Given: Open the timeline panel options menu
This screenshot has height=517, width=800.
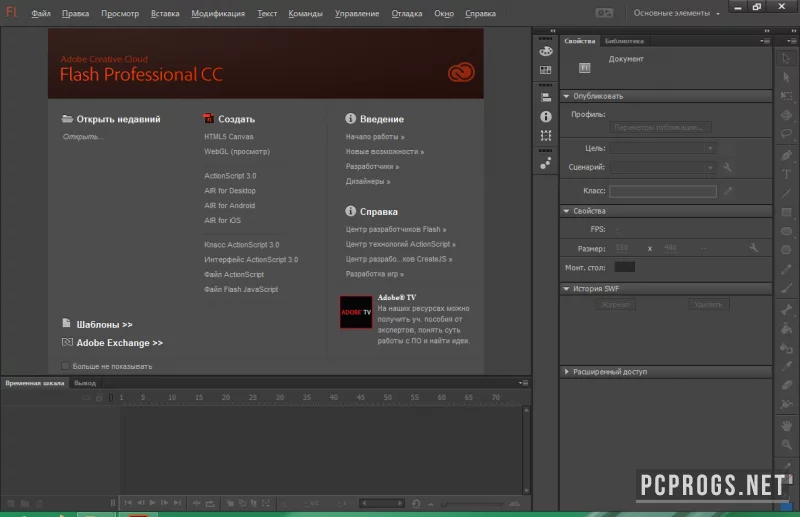Looking at the screenshot, I should pyautogui.click(x=523, y=383).
